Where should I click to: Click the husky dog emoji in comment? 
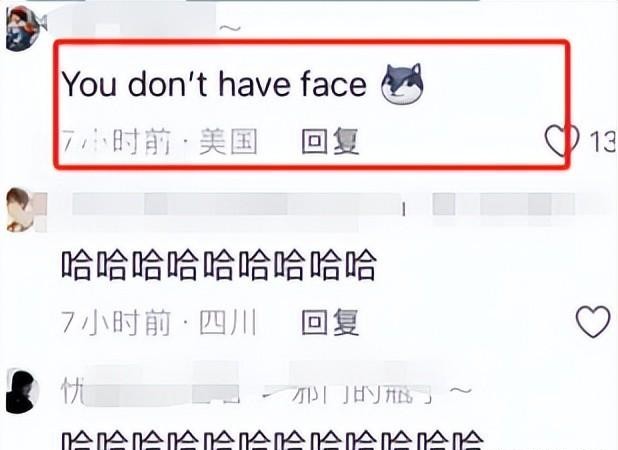pyautogui.click(x=402, y=84)
